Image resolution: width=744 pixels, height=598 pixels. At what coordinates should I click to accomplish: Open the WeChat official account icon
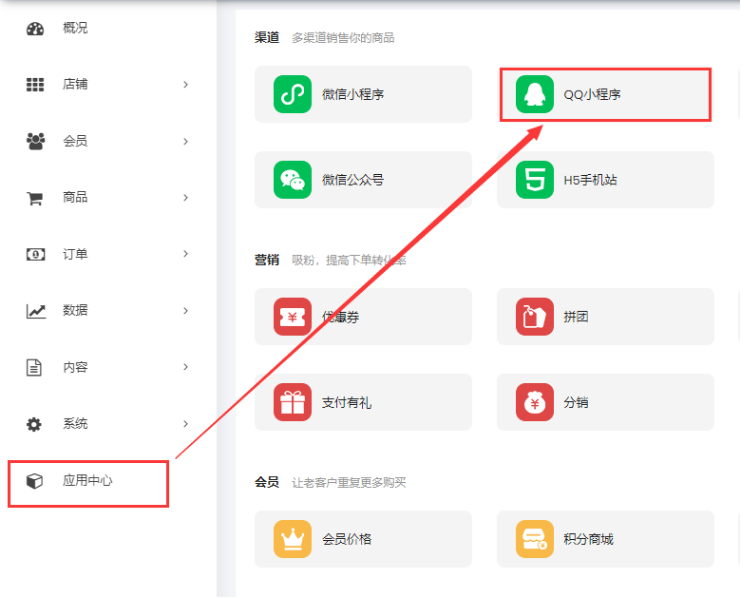tap(293, 180)
